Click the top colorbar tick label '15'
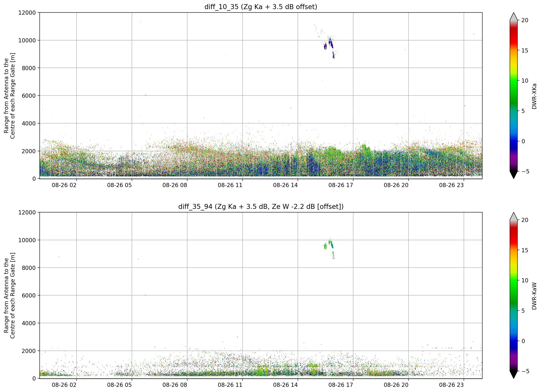 tap(525, 51)
